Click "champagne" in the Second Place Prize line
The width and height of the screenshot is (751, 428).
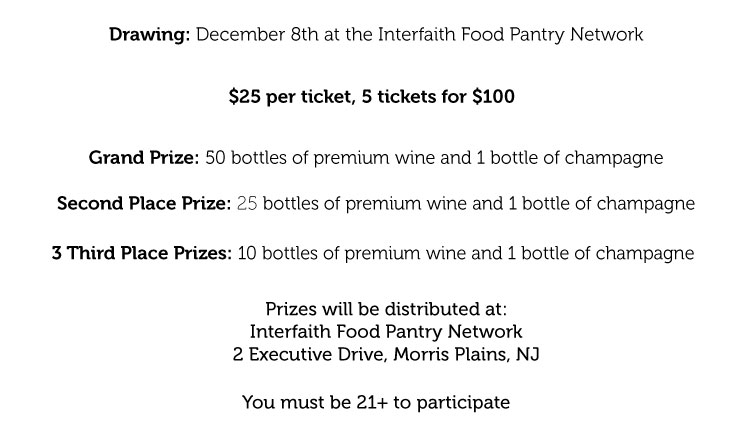point(647,204)
